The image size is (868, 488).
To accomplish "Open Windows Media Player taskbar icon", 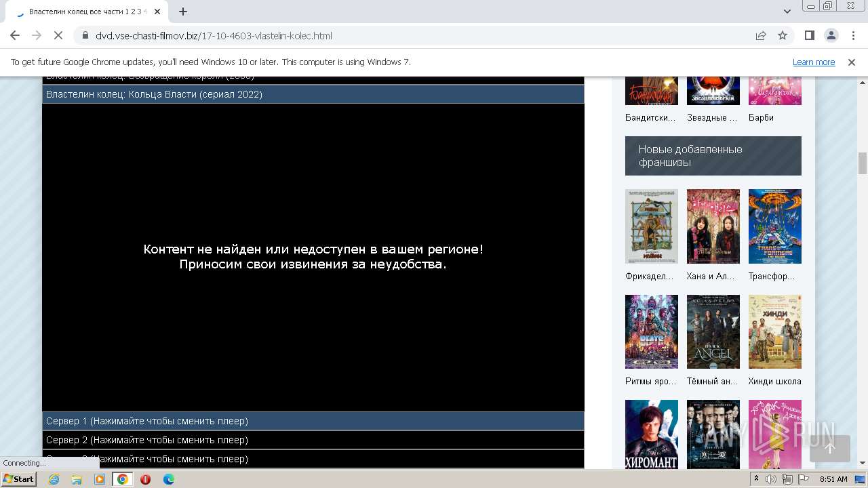I will pos(100,479).
